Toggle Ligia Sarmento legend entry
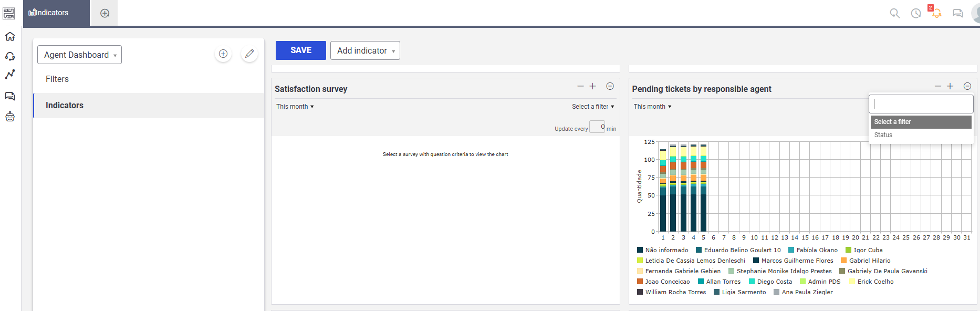980x311 pixels. [x=739, y=292]
